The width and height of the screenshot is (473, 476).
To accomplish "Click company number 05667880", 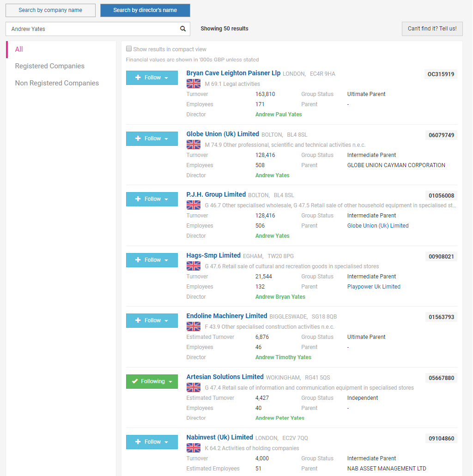I will [x=441, y=378].
